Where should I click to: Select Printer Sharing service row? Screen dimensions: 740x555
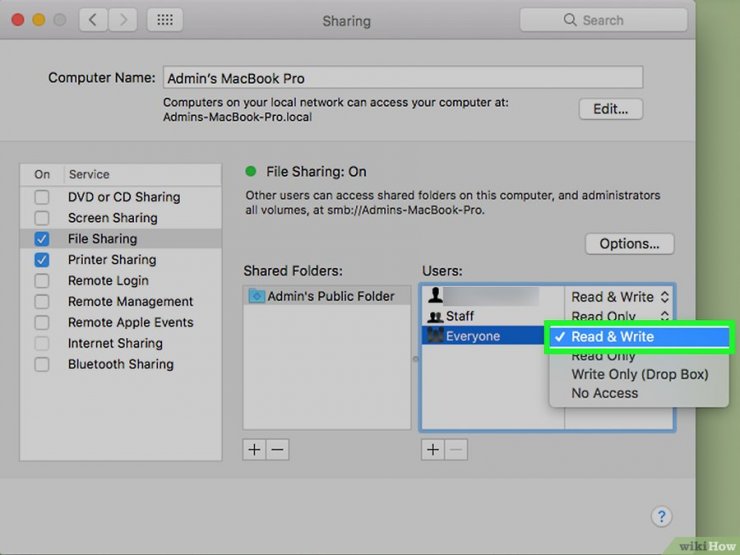point(121,260)
